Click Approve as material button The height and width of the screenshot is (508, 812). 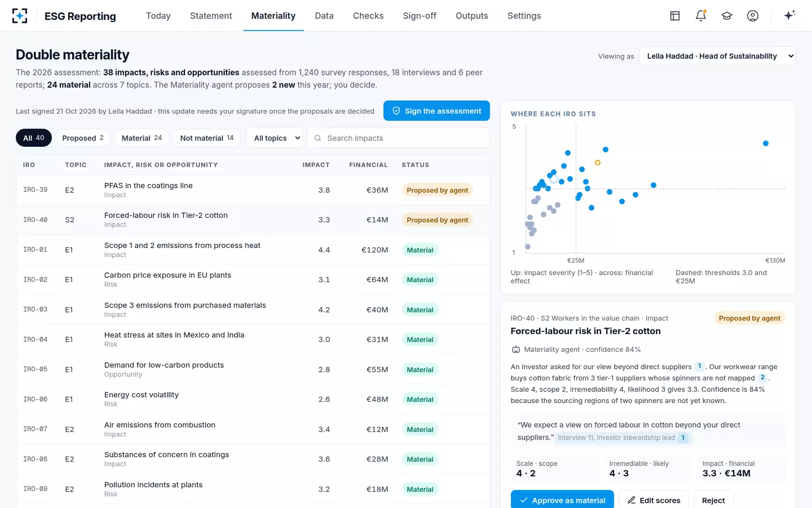click(562, 500)
